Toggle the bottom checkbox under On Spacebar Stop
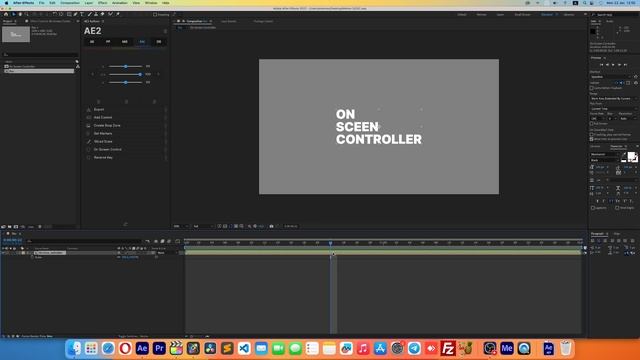Screen dimensions: 640x360 [591, 139]
